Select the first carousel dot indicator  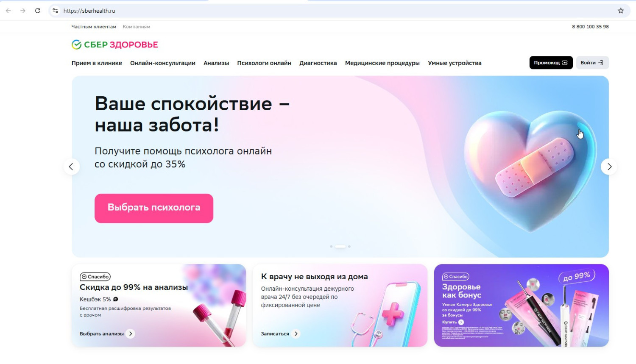pyautogui.click(x=331, y=246)
